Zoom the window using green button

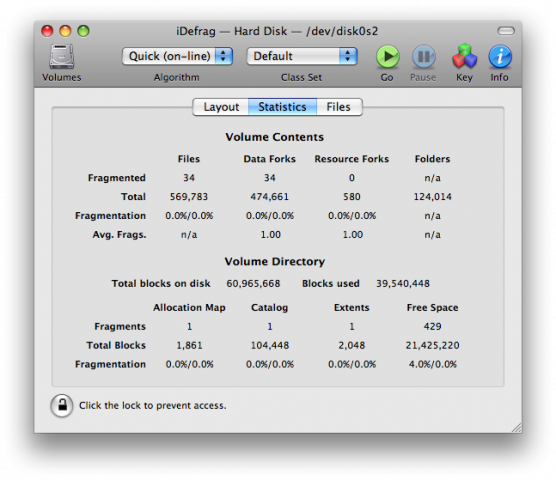tap(83, 31)
